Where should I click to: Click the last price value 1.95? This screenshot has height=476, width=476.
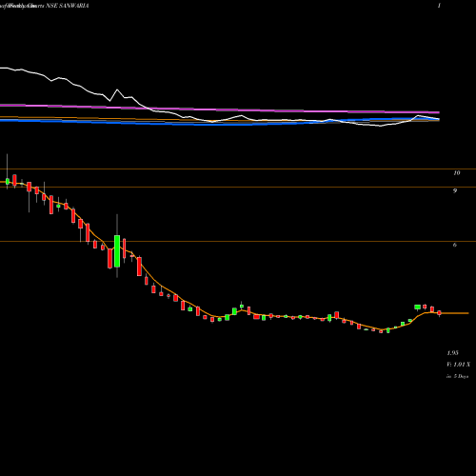(x=453, y=353)
